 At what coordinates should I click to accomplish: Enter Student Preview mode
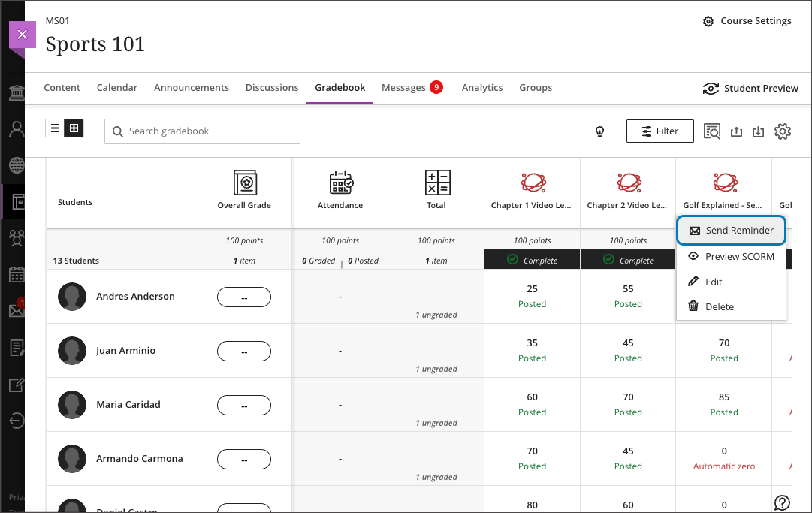(x=750, y=88)
